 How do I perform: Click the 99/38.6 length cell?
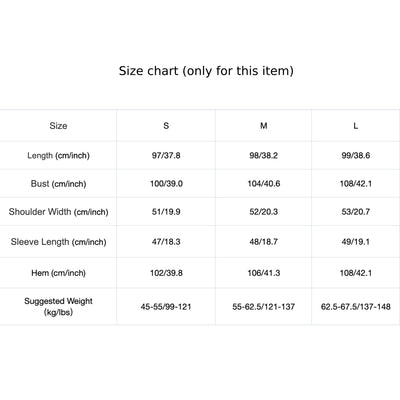point(356,155)
